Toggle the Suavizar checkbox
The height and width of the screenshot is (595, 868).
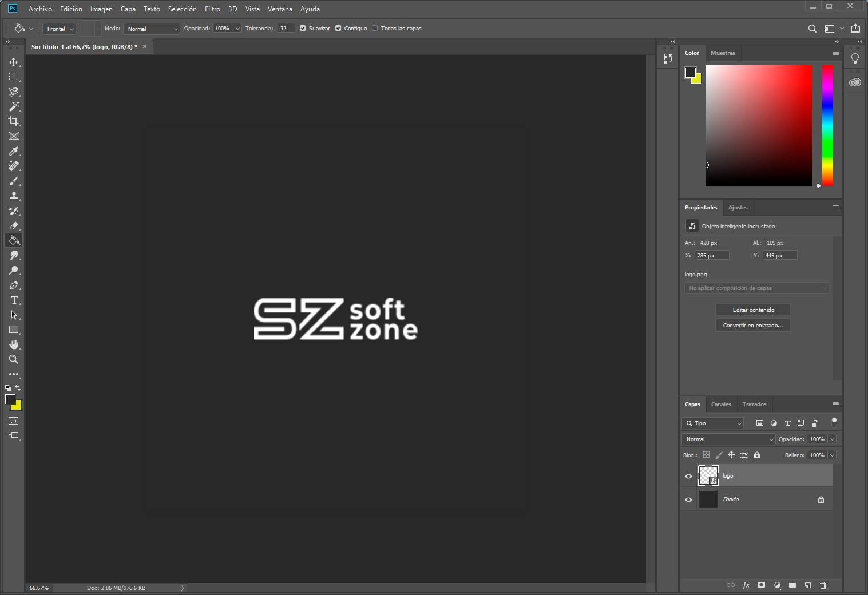[x=303, y=29]
